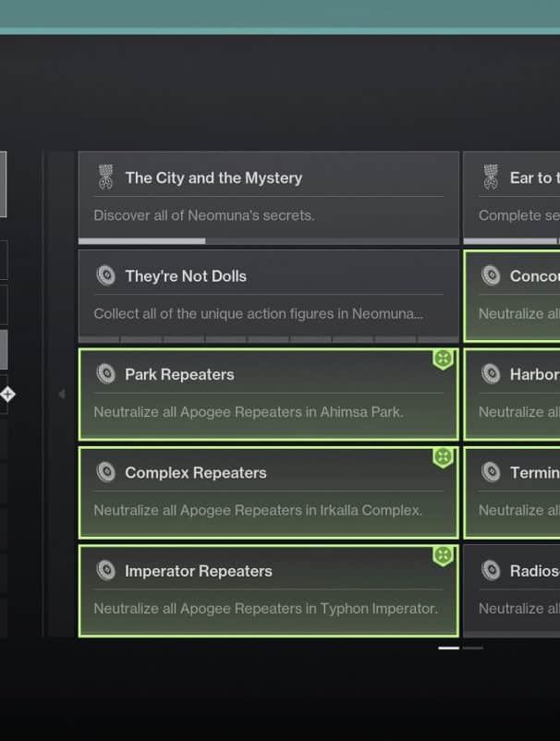Click 'Neutralize all Apogee Repeaters in Ahimsa Park.'

pyautogui.click(x=248, y=412)
